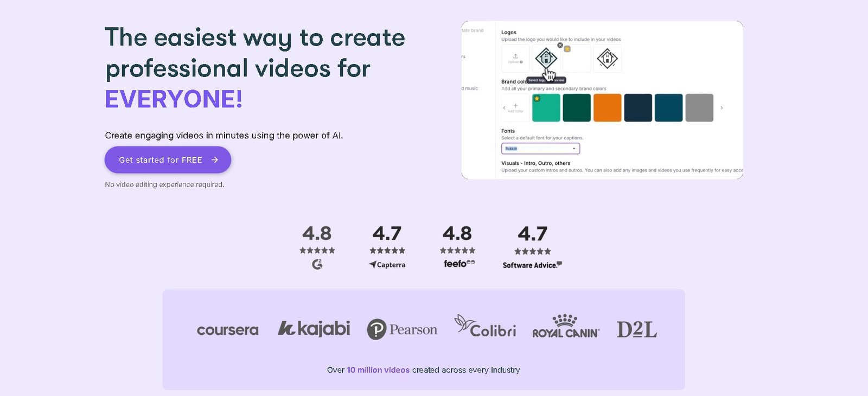This screenshot has width=868, height=396.
Task: Pick the gray brand color
Action: click(x=699, y=107)
